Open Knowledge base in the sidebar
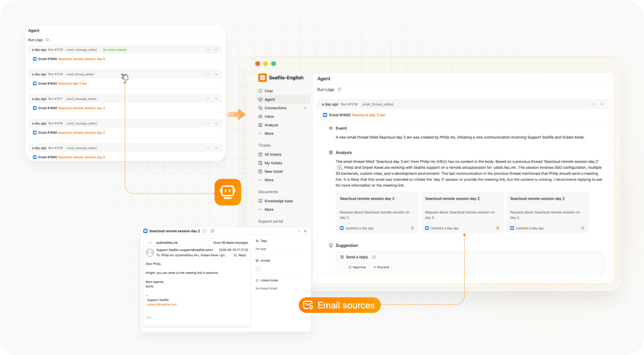Viewport: 644px width, 355px height. (279, 201)
